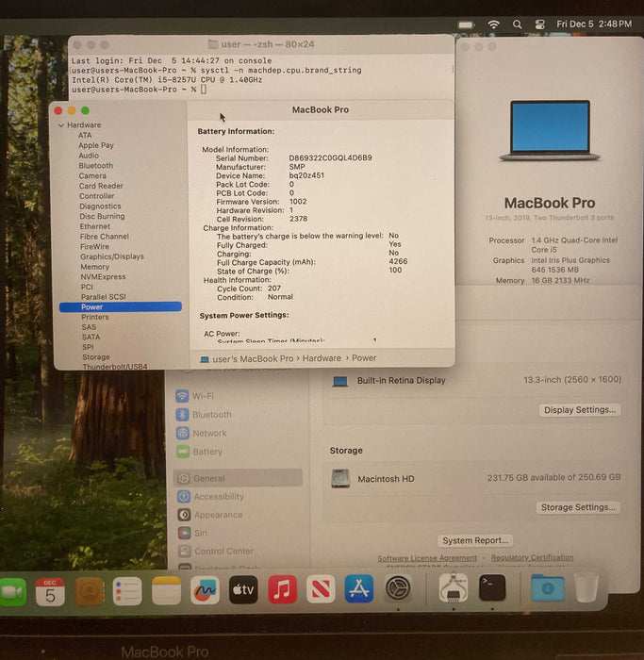Select Power in hardware list

click(x=121, y=307)
